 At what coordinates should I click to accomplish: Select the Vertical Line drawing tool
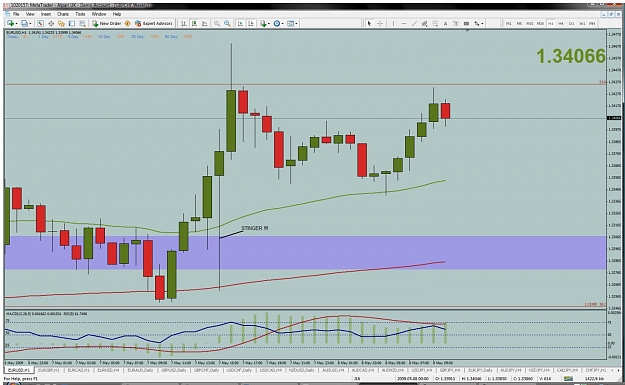coord(393,24)
